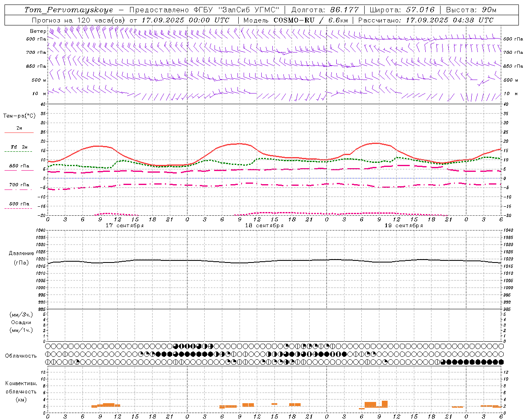Click the 'Предоставлено ФГБУ "ЗапСиб УГМС"' provider text
This screenshot has width=525, height=420.
click(204, 10)
